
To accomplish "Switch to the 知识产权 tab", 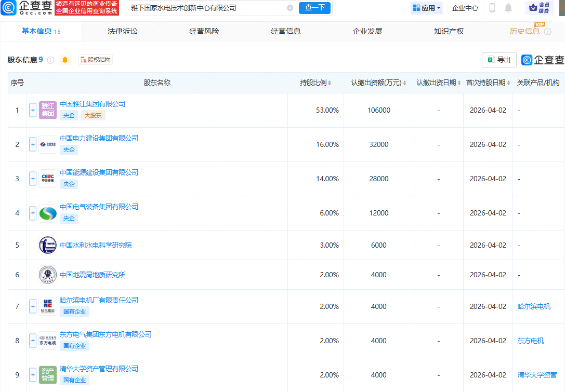I will click(449, 31).
